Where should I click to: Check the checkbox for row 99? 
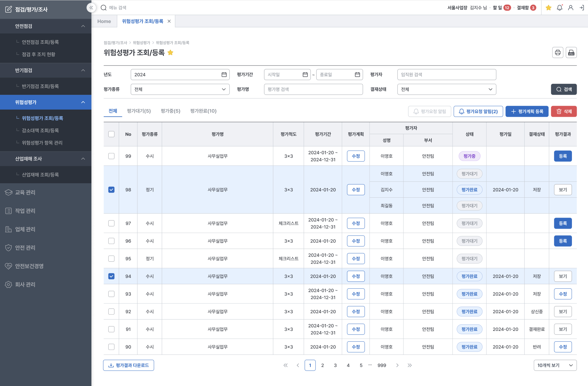[111, 156]
